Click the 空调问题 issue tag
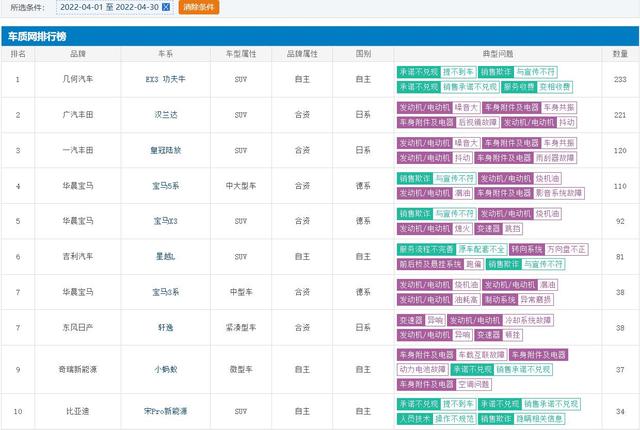Image resolution: width=640 pixels, height=430 pixels. [x=473, y=384]
